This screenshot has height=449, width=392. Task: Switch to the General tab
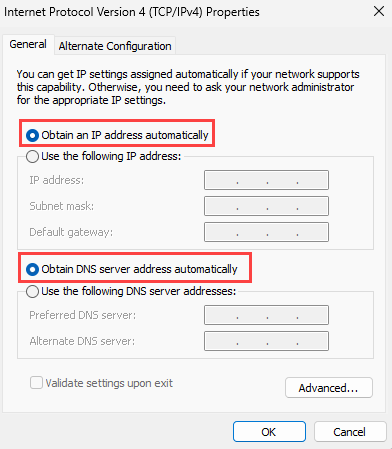28,45
